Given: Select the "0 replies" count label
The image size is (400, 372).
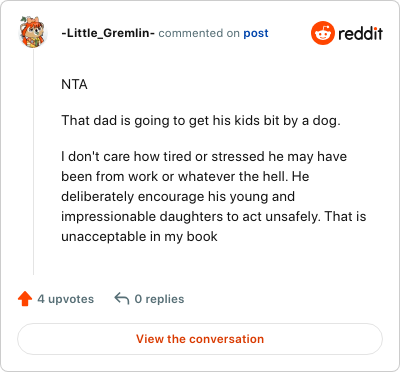Looking at the screenshot, I should 159,299.
